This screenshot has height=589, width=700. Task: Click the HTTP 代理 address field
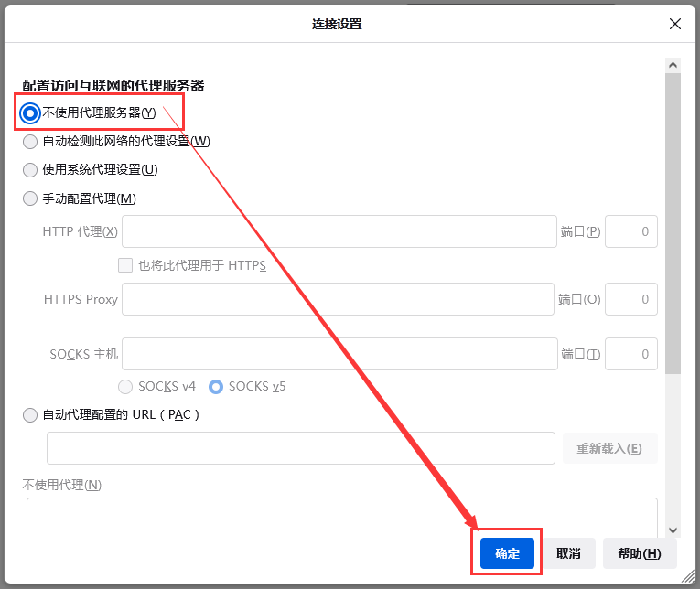tap(339, 231)
